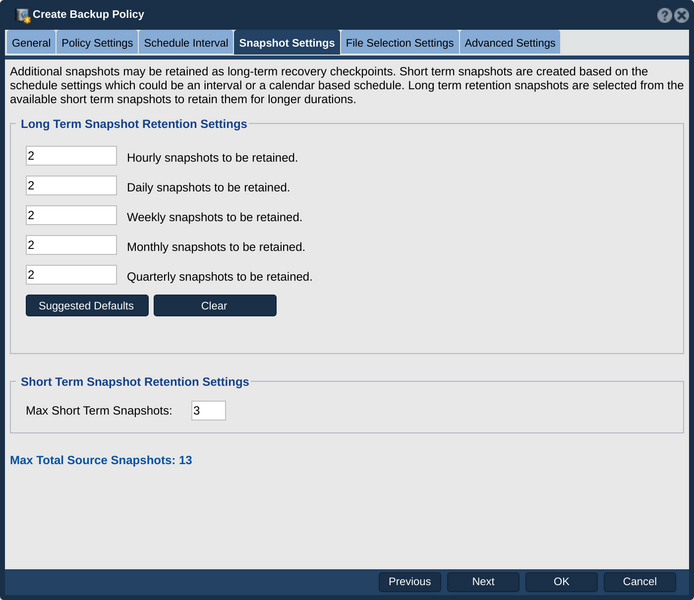
Task: Select the Snapshot Settings tab
Action: click(287, 43)
